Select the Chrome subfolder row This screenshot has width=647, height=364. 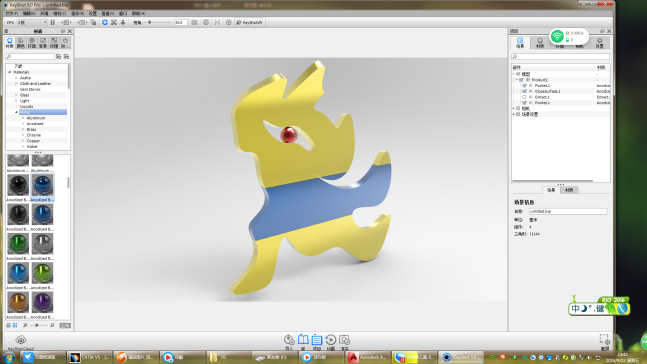[33, 135]
